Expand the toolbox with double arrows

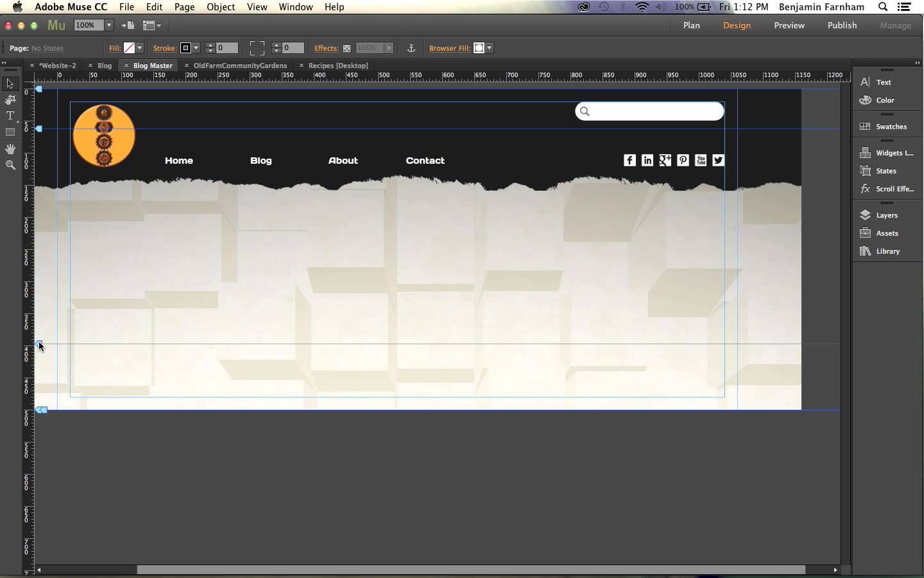[x=4, y=63]
